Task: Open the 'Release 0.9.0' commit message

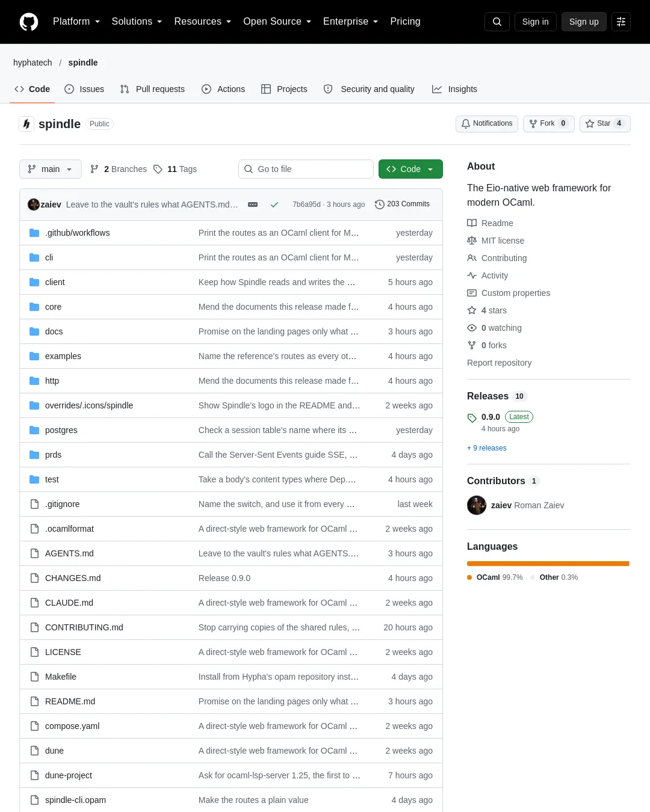Action: coord(224,578)
